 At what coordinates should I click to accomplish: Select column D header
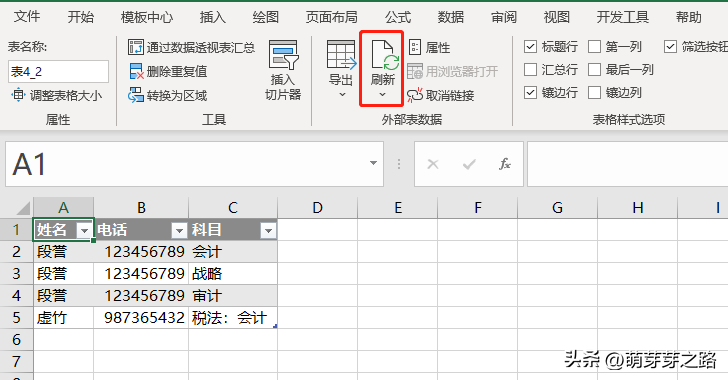tap(318, 208)
